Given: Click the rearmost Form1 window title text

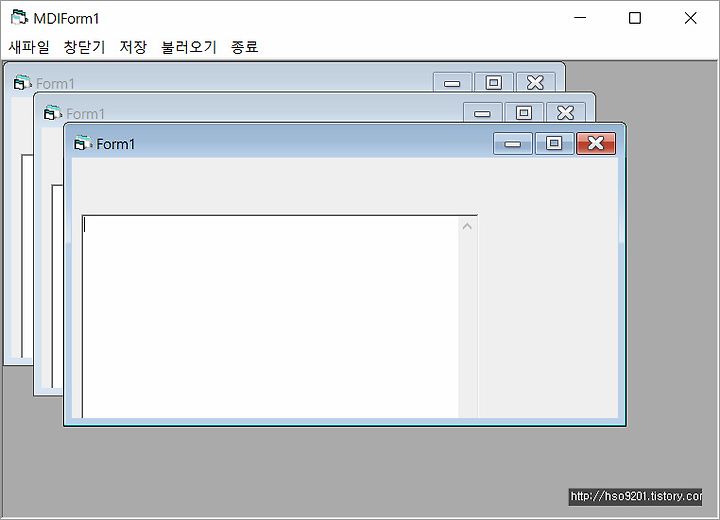Looking at the screenshot, I should point(55,84).
